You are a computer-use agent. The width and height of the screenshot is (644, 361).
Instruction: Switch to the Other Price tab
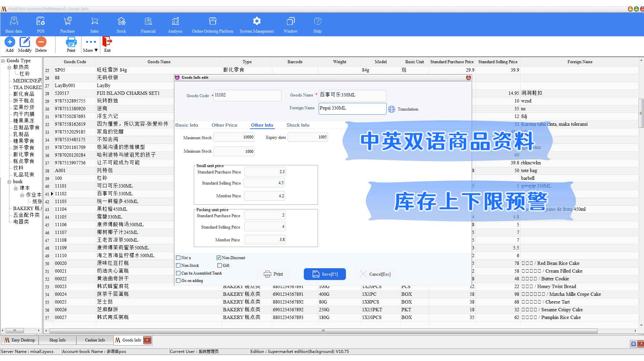coord(224,125)
